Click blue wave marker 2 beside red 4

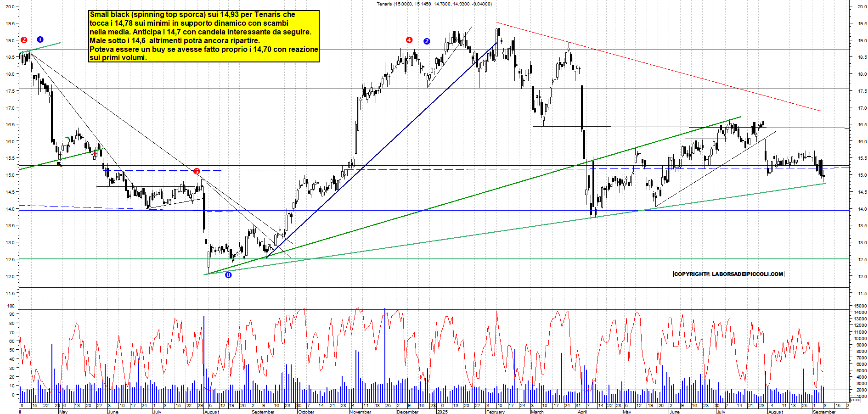(x=427, y=41)
